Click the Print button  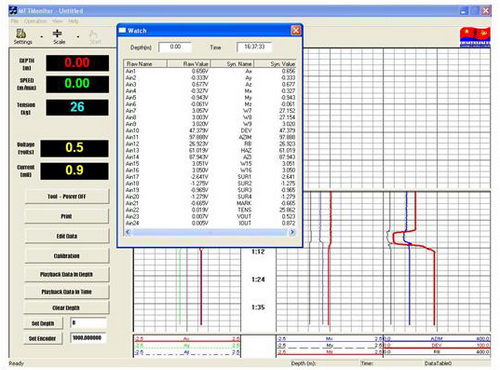pos(67,216)
